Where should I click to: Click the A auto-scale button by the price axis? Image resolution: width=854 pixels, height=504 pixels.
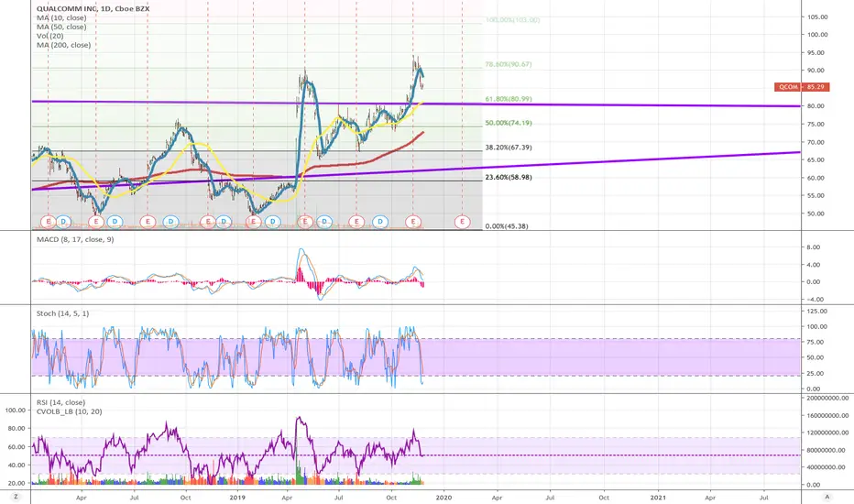coord(827,497)
